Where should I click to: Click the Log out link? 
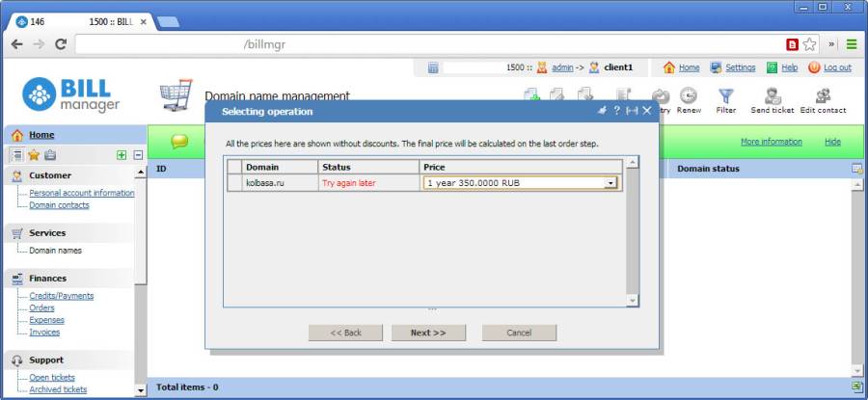pos(837,67)
